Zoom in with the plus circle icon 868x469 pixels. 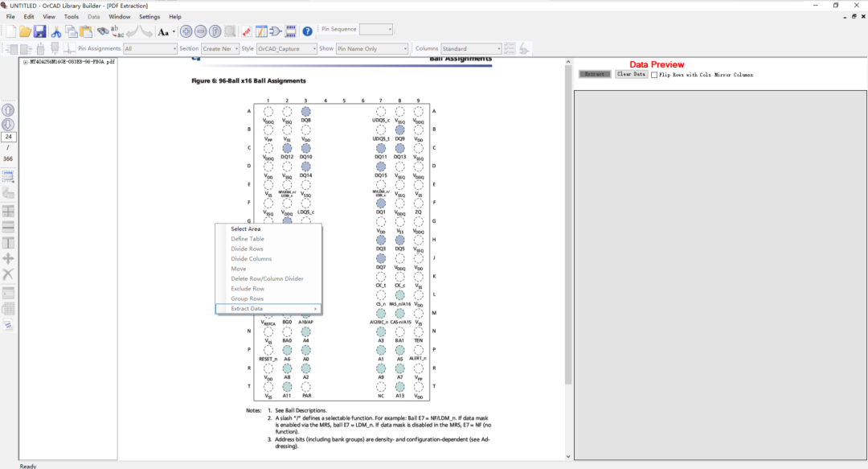pos(186,31)
